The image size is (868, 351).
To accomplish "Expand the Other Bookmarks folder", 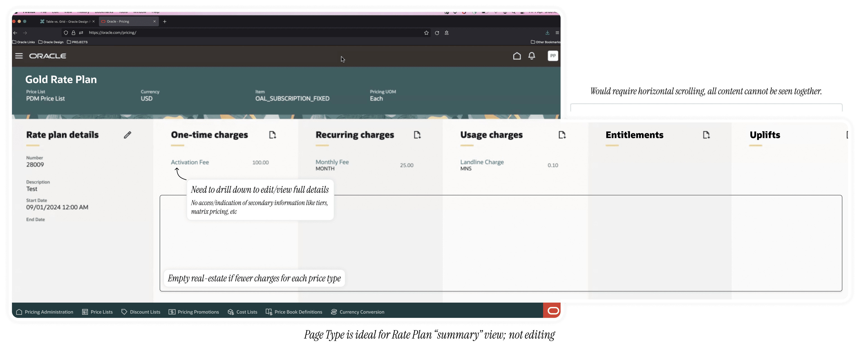I will (545, 42).
